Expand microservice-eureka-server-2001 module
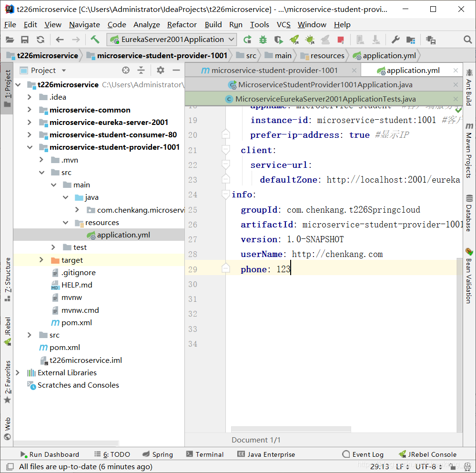The height and width of the screenshot is (473, 476). tap(30, 122)
